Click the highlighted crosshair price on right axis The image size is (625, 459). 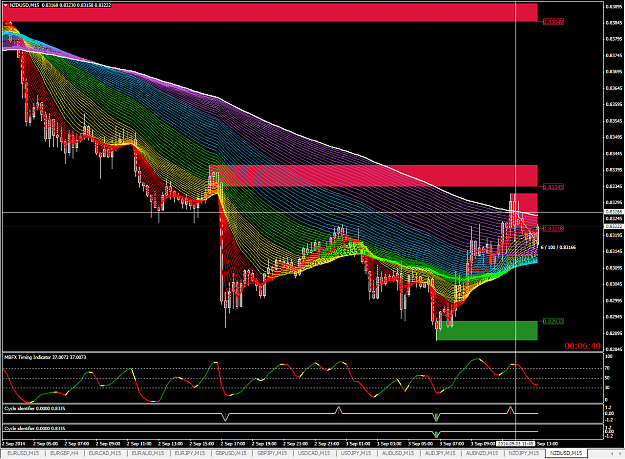pos(612,212)
